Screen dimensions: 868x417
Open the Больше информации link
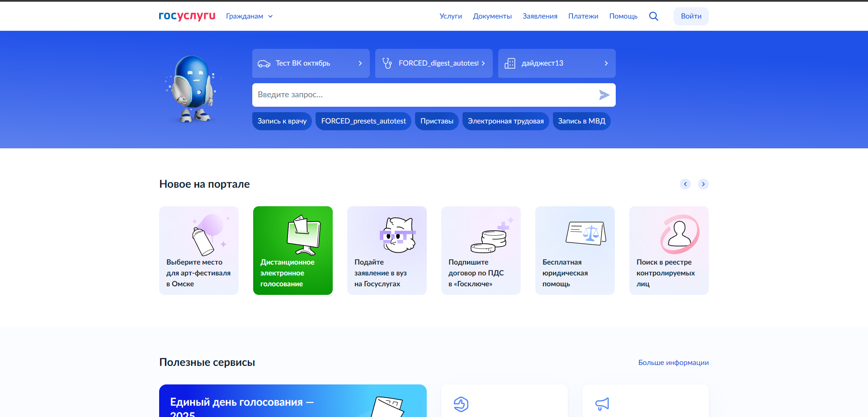[x=674, y=363]
